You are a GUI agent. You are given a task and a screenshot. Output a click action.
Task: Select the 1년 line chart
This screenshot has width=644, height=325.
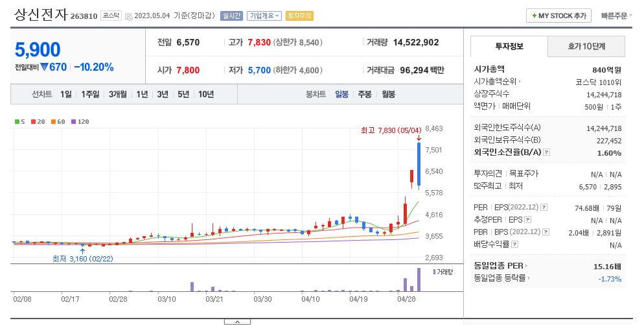tap(142, 94)
